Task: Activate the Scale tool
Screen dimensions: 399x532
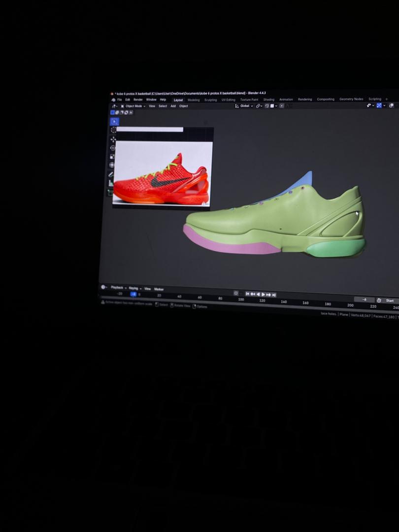Action: tap(112, 157)
